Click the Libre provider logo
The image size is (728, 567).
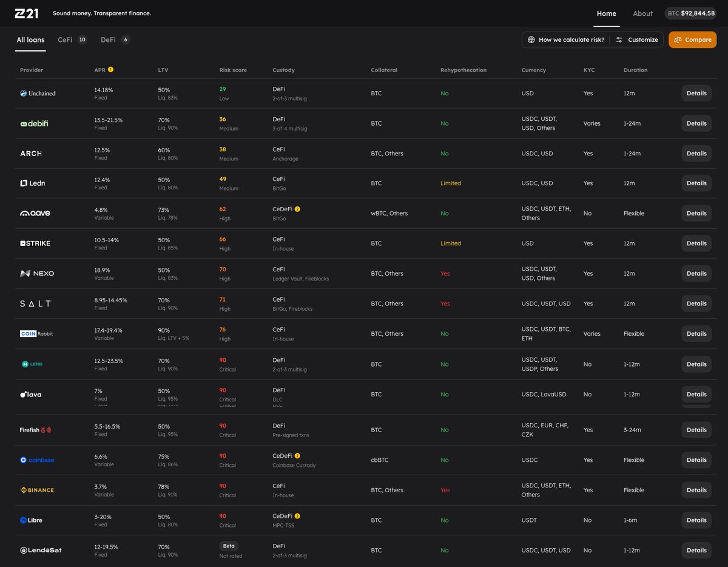(x=32, y=520)
